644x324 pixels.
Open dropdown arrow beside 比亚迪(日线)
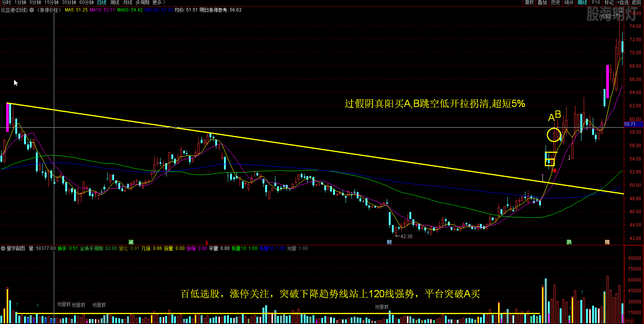pos(32,10)
